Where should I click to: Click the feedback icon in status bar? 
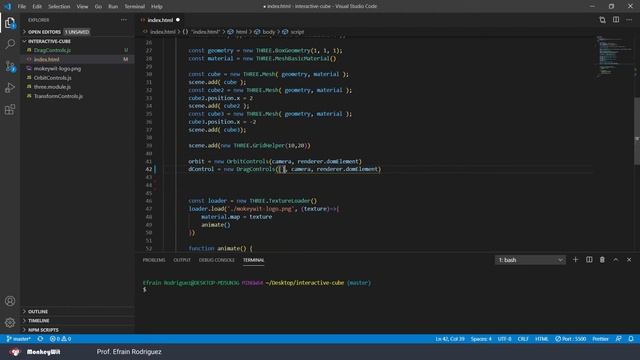(619, 339)
